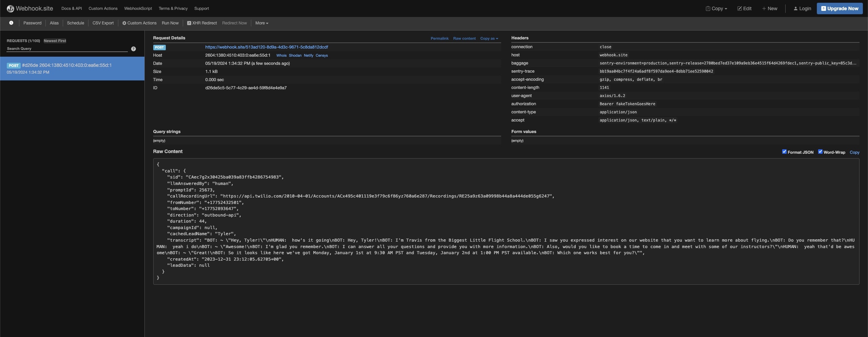Open Support page
Screen dimensions: 868x337
201,8
